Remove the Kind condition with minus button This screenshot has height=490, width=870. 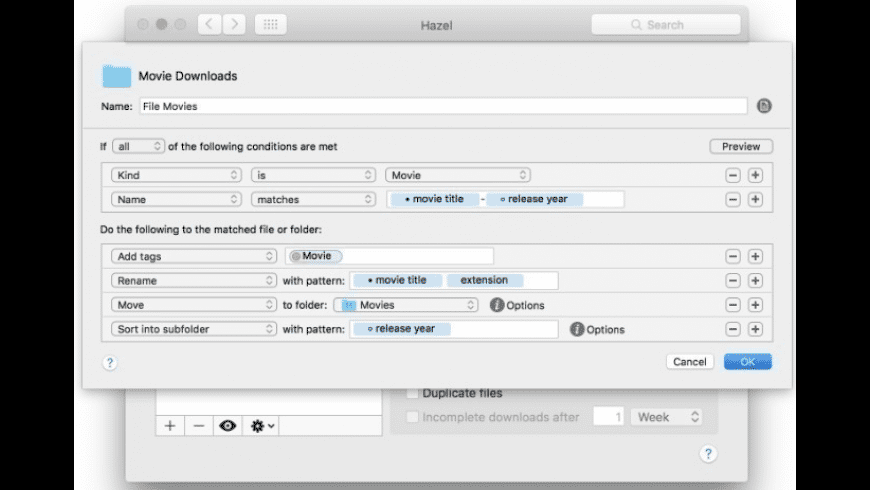click(x=733, y=175)
